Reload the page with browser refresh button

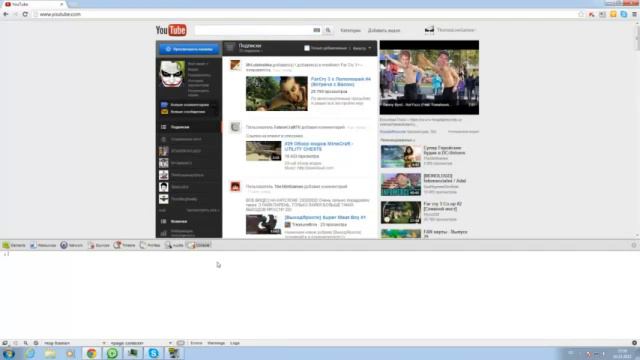tap(25, 14)
